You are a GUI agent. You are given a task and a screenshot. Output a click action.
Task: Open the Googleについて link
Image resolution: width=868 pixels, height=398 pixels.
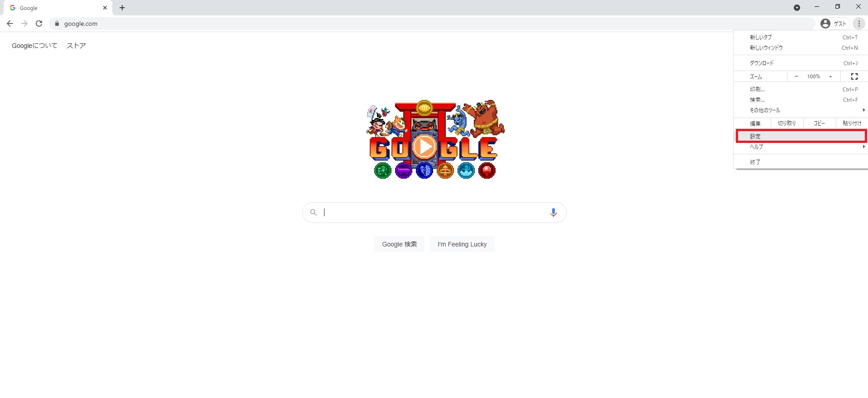(x=34, y=46)
